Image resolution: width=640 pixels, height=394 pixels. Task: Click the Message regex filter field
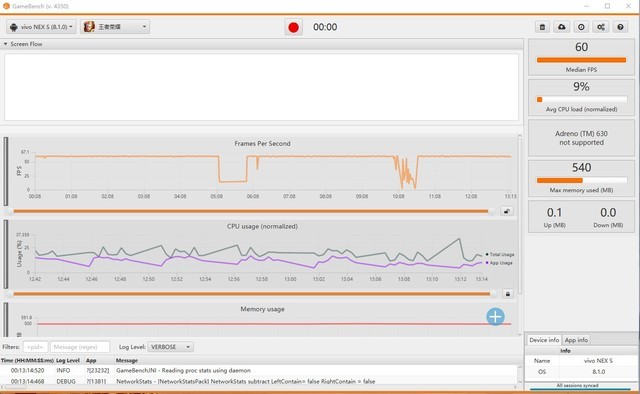coord(80,347)
